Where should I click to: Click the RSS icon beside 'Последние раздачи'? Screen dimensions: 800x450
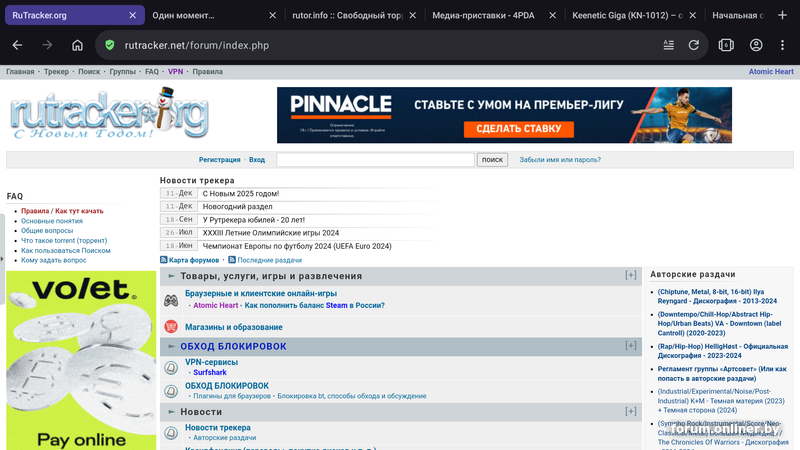tap(232, 260)
